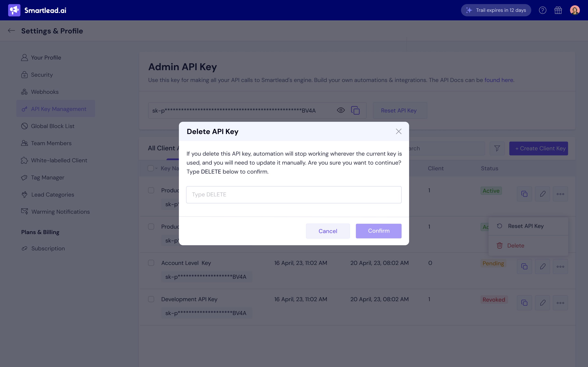
Task: Choose Delete from the context menu
Action: click(516, 246)
